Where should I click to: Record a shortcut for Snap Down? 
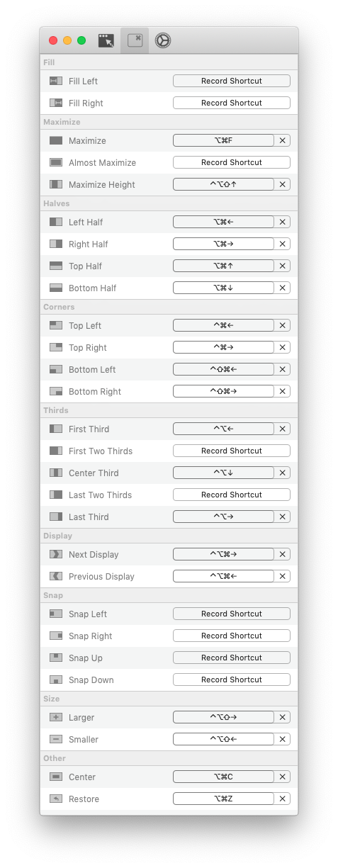click(232, 680)
